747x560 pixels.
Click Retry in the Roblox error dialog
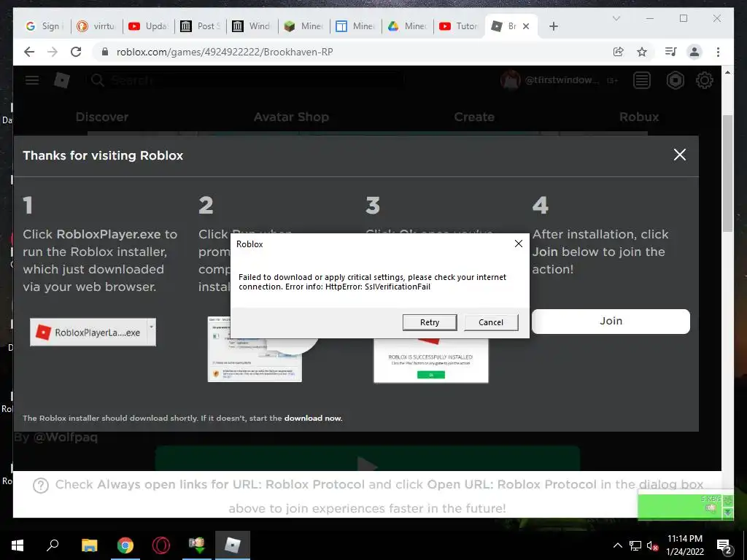pos(429,322)
